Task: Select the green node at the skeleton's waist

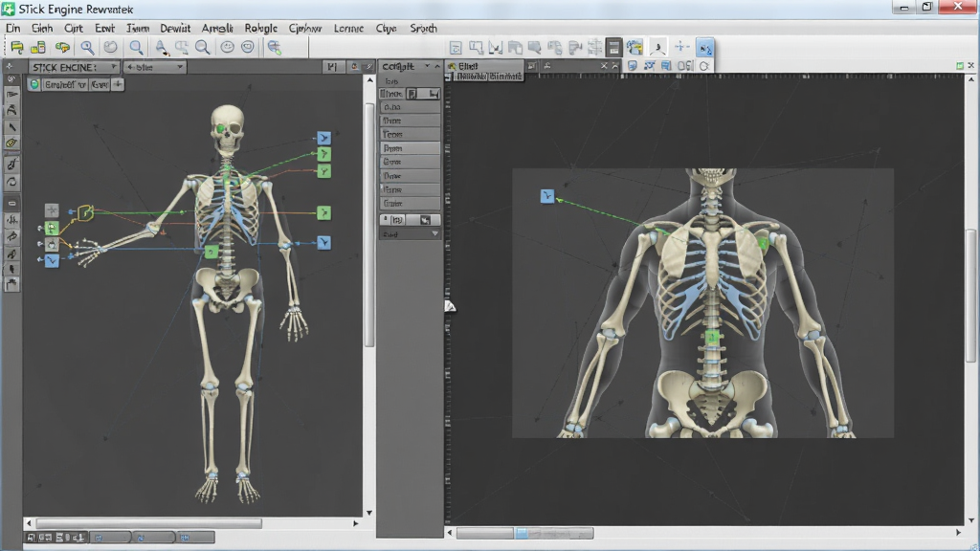Action: (212, 252)
